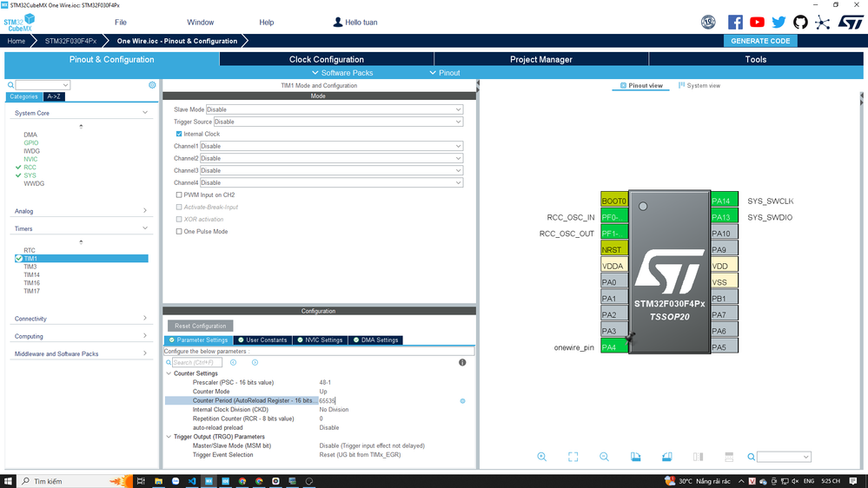Open the NVIC Settings tab
Image resolution: width=868 pixels, height=488 pixels.
click(320, 340)
